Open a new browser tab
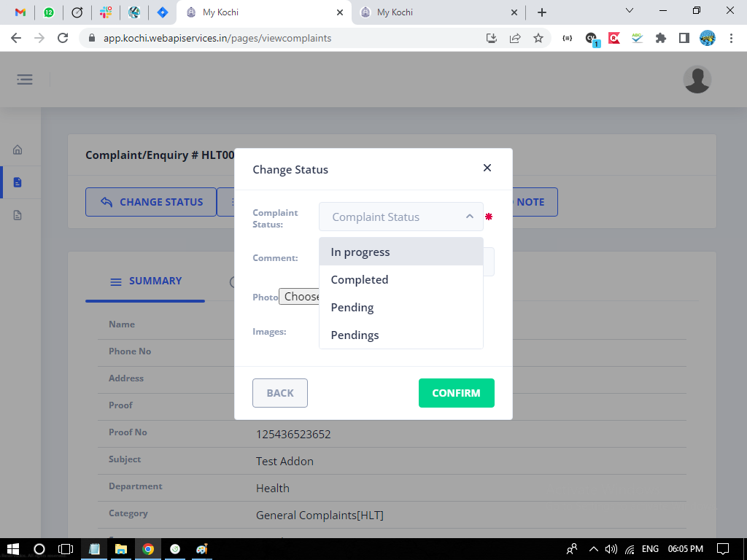The height and width of the screenshot is (560, 747). [x=541, y=12]
